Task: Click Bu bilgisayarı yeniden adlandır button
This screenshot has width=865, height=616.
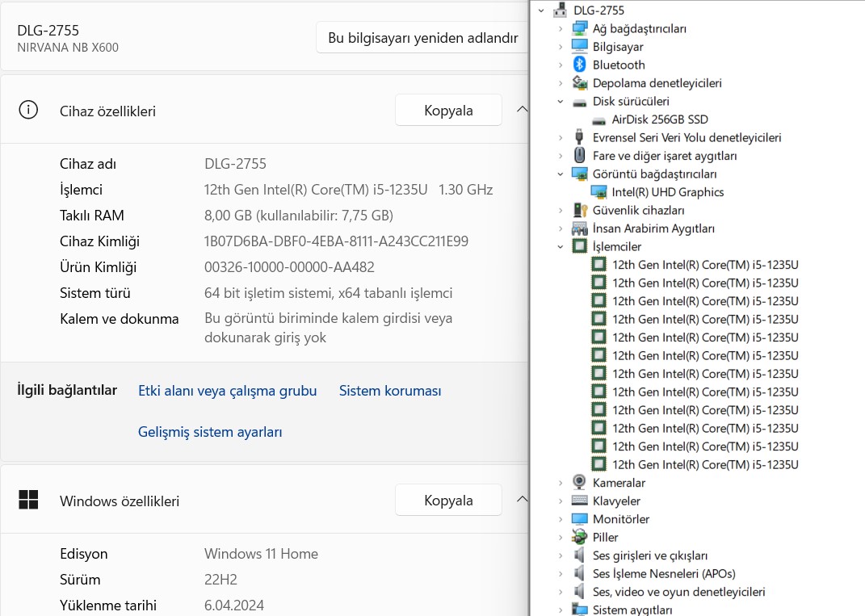Action: tap(422, 37)
